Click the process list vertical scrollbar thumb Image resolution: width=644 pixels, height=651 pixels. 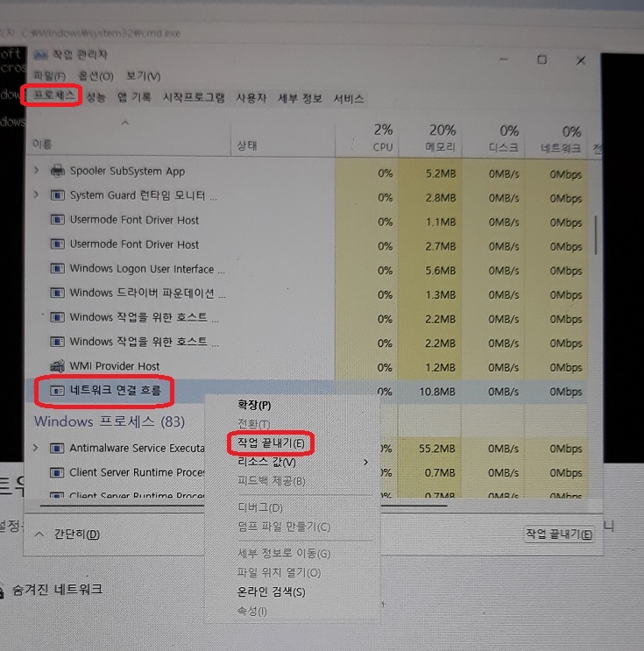(597, 235)
